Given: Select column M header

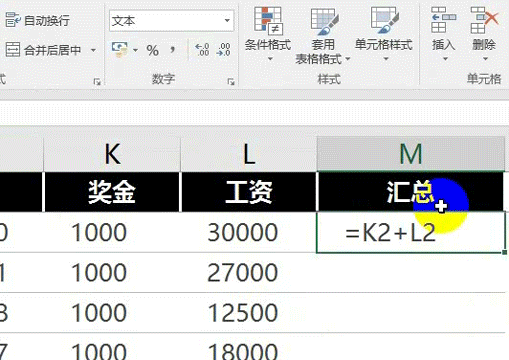Looking at the screenshot, I should click(411, 154).
